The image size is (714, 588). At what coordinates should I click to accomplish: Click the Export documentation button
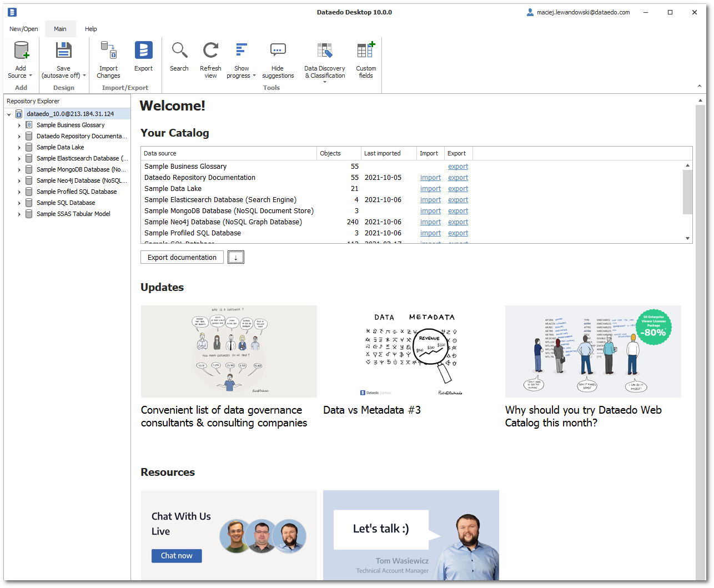tap(182, 258)
